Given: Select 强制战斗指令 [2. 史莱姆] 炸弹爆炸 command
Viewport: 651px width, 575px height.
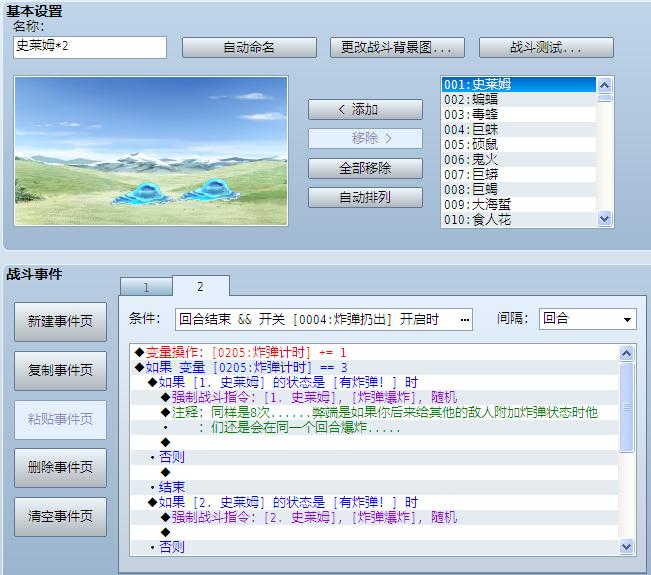Looking at the screenshot, I should pyautogui.click(x=375, y=517).
